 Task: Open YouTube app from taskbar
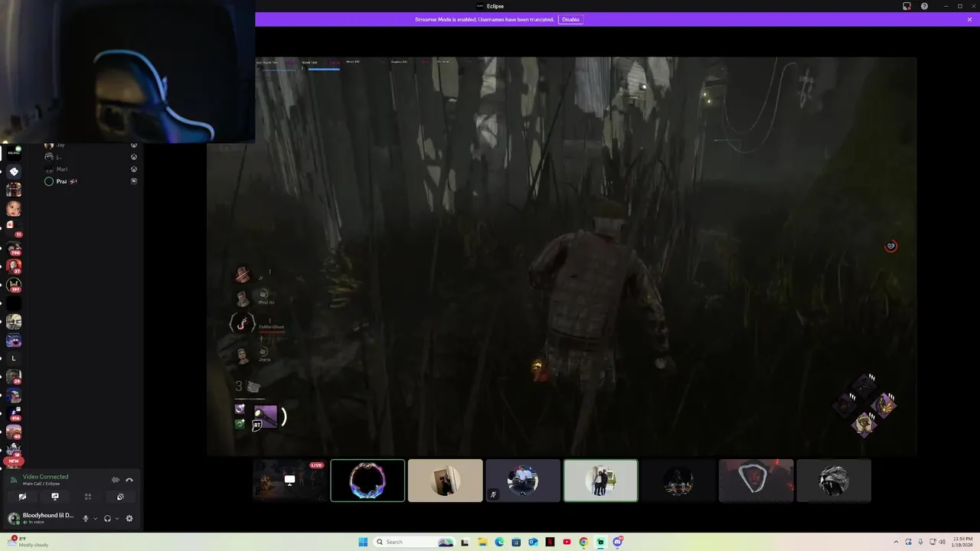567,542
